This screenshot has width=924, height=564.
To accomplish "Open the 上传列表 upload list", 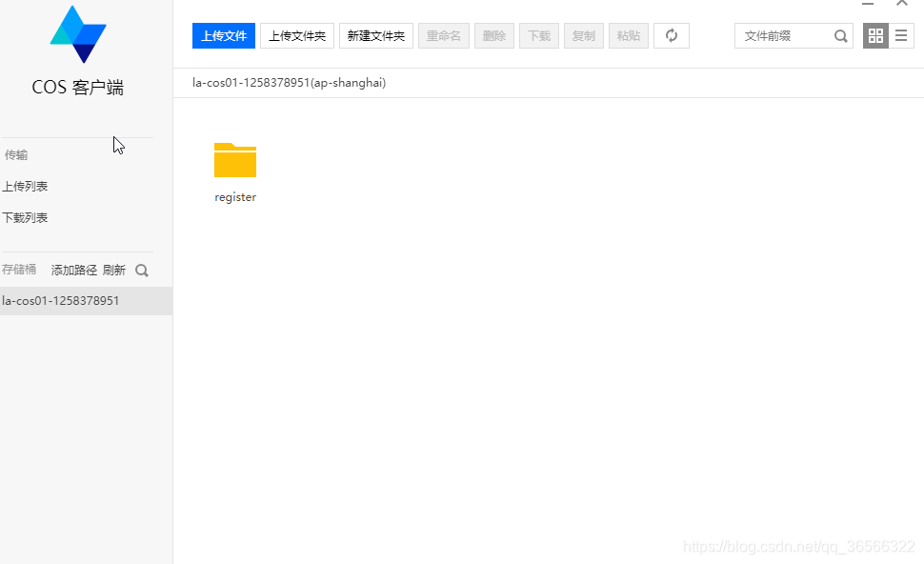I will [x=25, y=186].
